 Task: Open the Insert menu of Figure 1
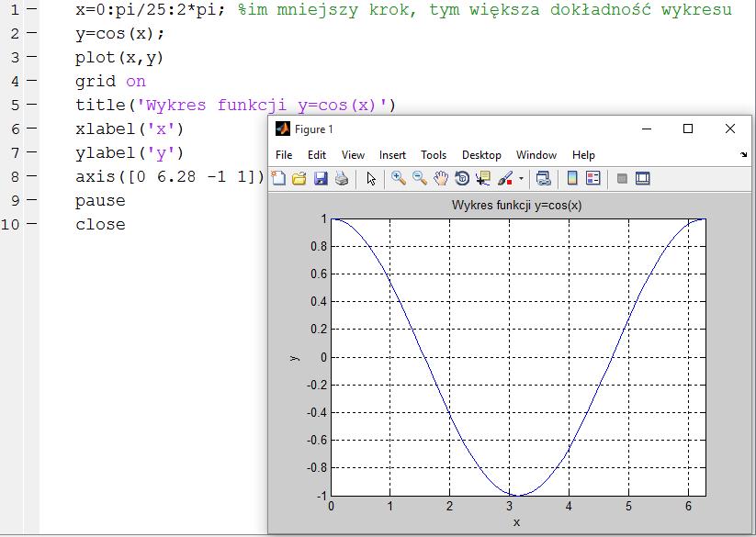[x=392, y=155]
